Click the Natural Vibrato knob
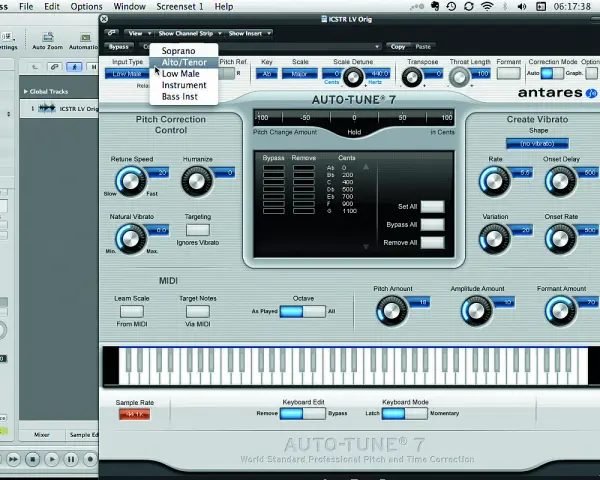The height and width of the screenshot is (480, 600). click(x=130, y=239)
